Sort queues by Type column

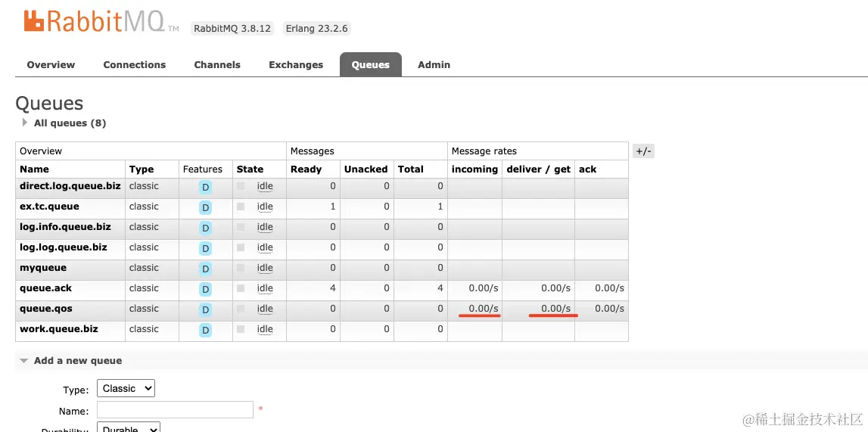pos(142,169)
